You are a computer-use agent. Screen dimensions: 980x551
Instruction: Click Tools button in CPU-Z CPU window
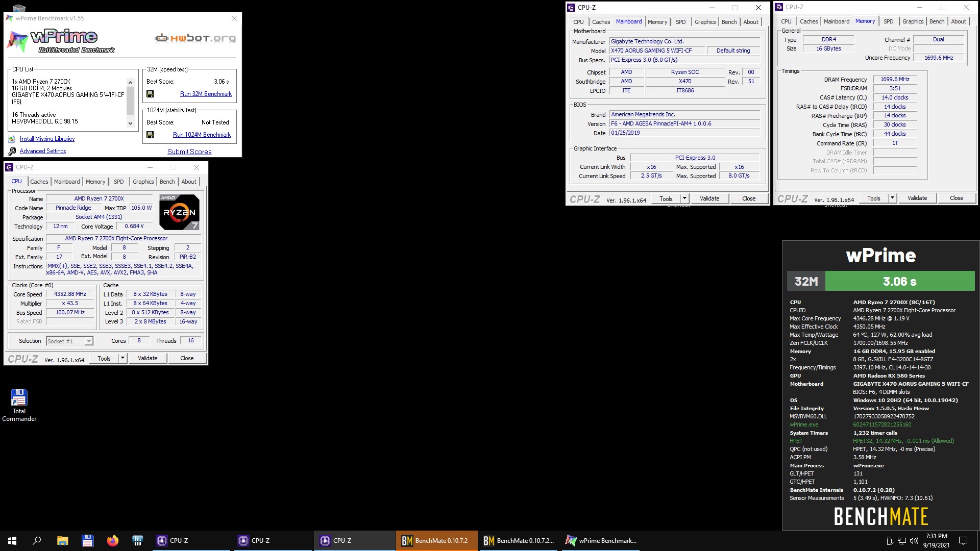[x=104, y=358]
